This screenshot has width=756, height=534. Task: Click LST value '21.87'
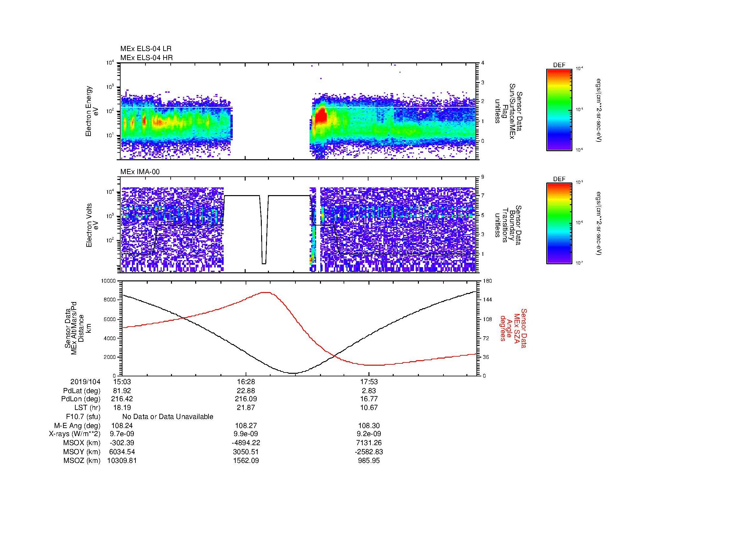(x=246, y=407)
